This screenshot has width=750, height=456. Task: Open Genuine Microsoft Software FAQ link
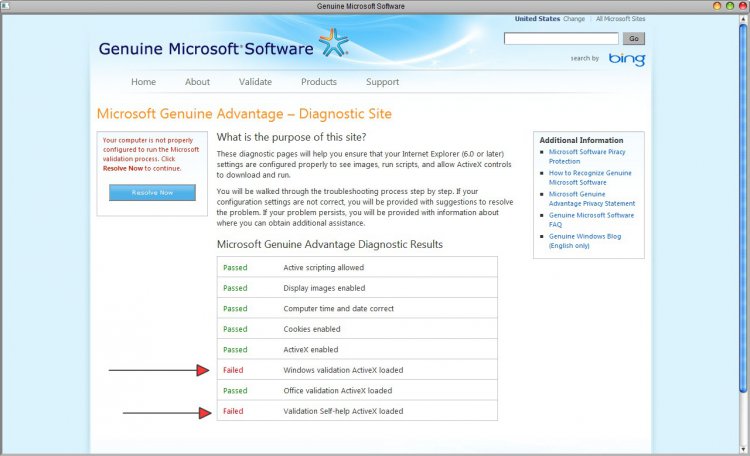coord(591,220)
